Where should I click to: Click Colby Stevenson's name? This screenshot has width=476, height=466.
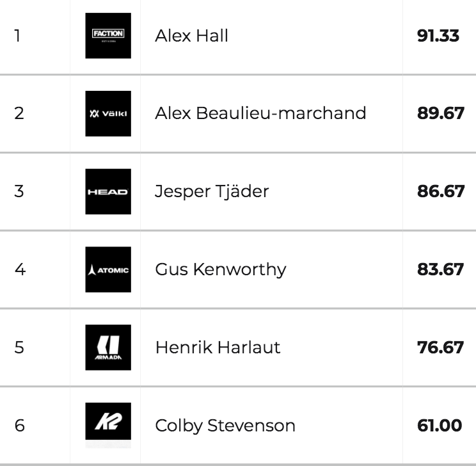[x=225, y=426]
